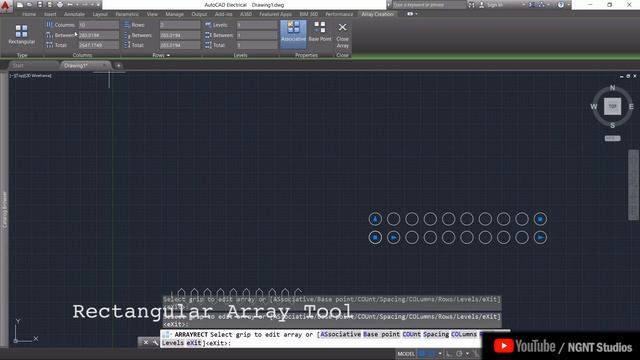640x360 pixels.
Task: Open the View ribbon tab
Action: pyautogui.click(x=152, y=14)
